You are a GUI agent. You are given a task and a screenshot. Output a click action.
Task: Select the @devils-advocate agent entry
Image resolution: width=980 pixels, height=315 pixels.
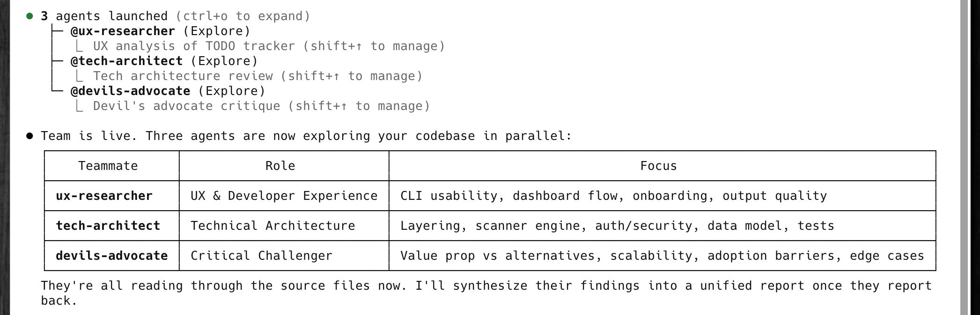click(x=130, y=91)
